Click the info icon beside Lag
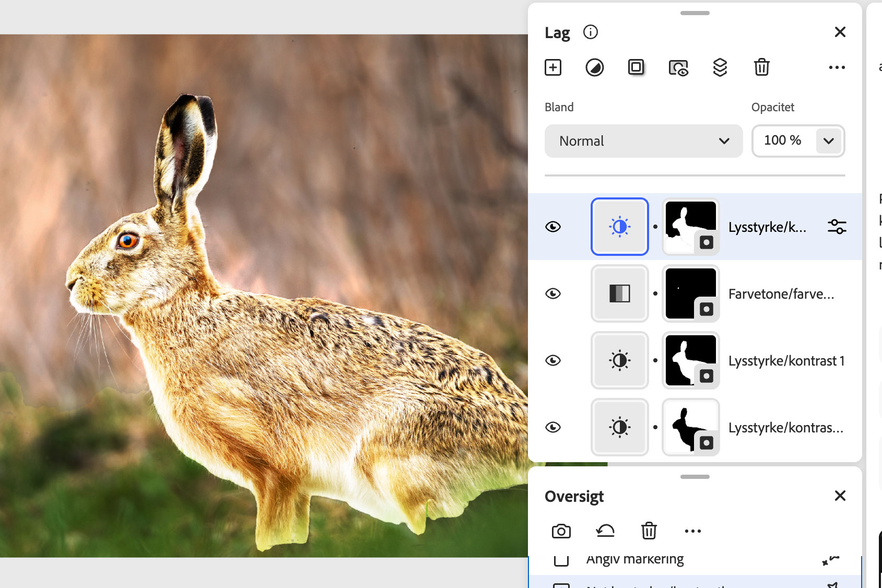Image resolution: width=882 pixels, height=588 pixels. click(590, 32)
